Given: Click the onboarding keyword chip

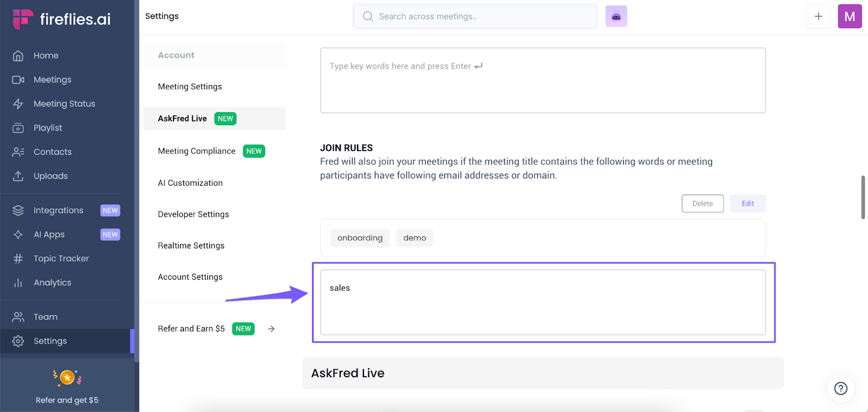Looking at the screenshot, I should [x=360, y=238].
